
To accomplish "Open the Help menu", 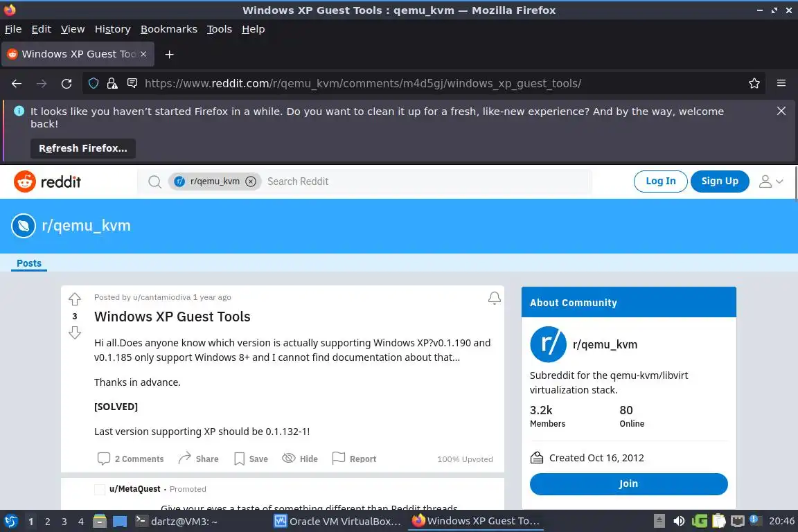I will (x=253, y=29).
